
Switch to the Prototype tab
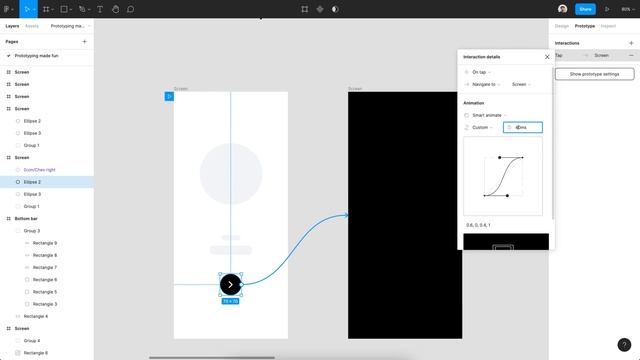(x=584, y=26)
